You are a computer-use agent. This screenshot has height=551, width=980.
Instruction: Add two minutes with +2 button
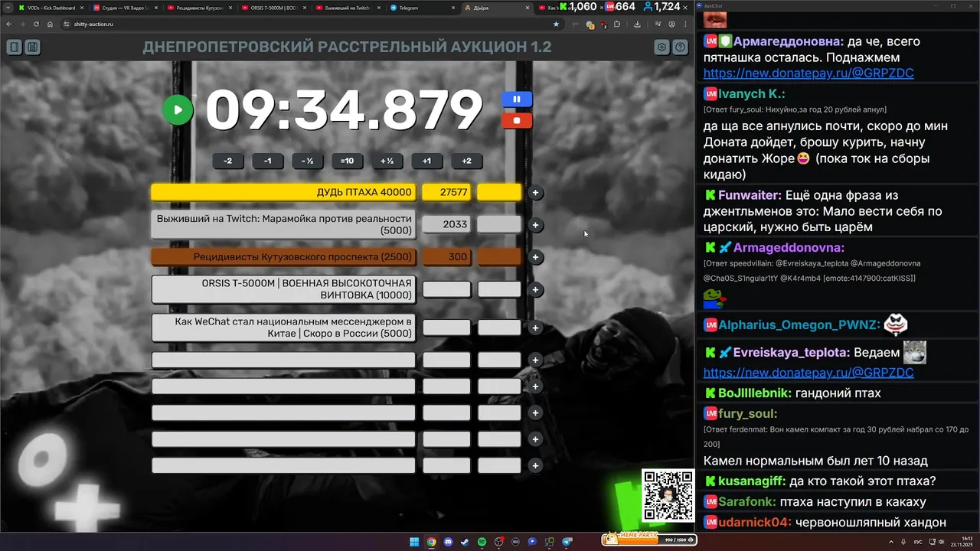466,161
